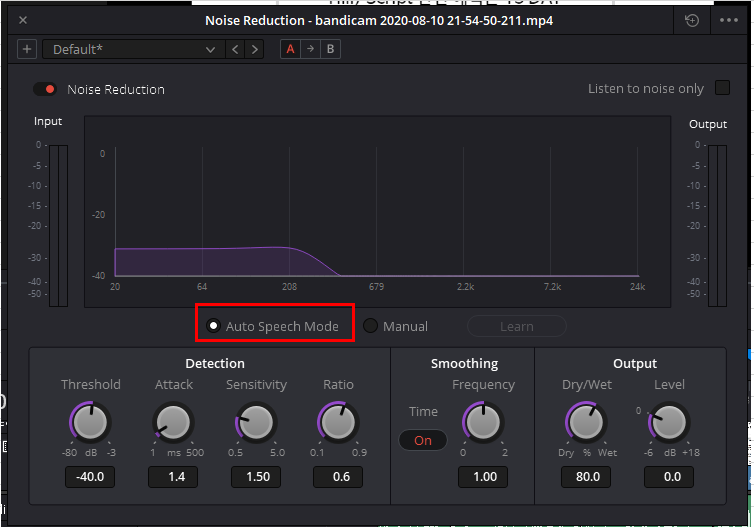Click the Smoothing section heading
This screenshot has height=527, width=754.
pyautogui.click(x=465, y=363)
